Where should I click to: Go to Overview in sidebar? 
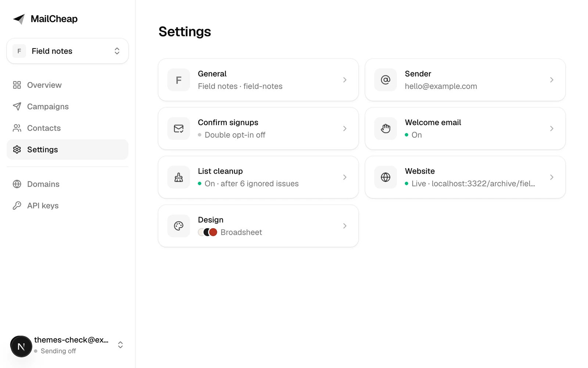(x=68, y=85)
